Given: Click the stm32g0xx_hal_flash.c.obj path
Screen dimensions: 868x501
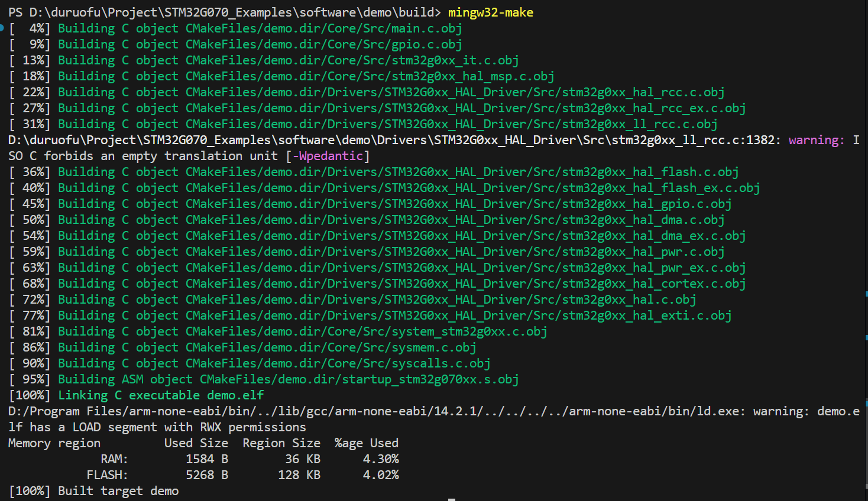Looking at the screenshot, I should point(462,172).
